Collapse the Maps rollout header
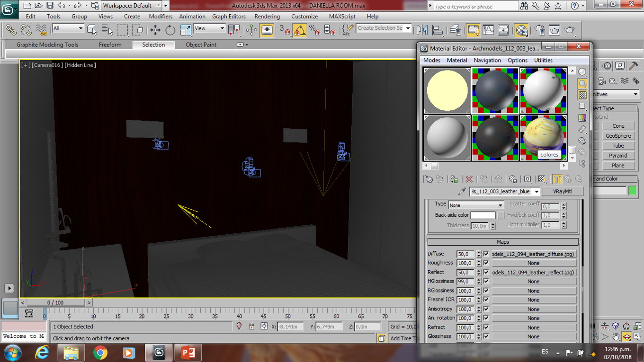This screenshot has height=362, width=644. 502,242
